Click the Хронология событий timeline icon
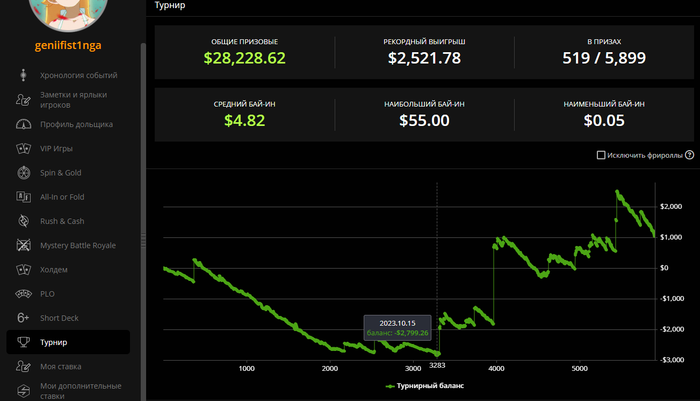700x401 pixels. point(23,75)
